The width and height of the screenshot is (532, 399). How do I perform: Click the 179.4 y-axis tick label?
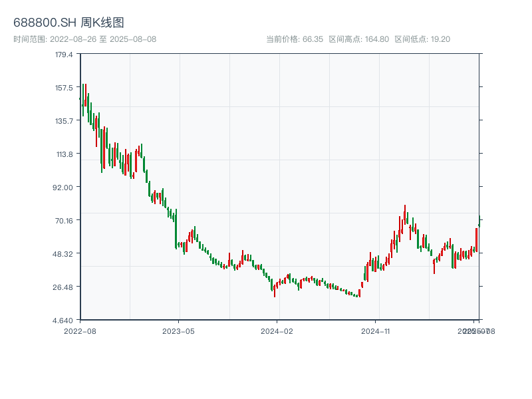point(64,55)
